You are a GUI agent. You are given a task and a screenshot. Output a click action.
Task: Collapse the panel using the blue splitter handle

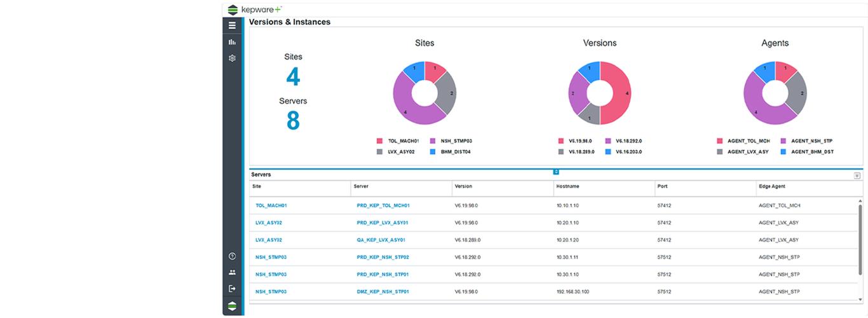point(556,172)
